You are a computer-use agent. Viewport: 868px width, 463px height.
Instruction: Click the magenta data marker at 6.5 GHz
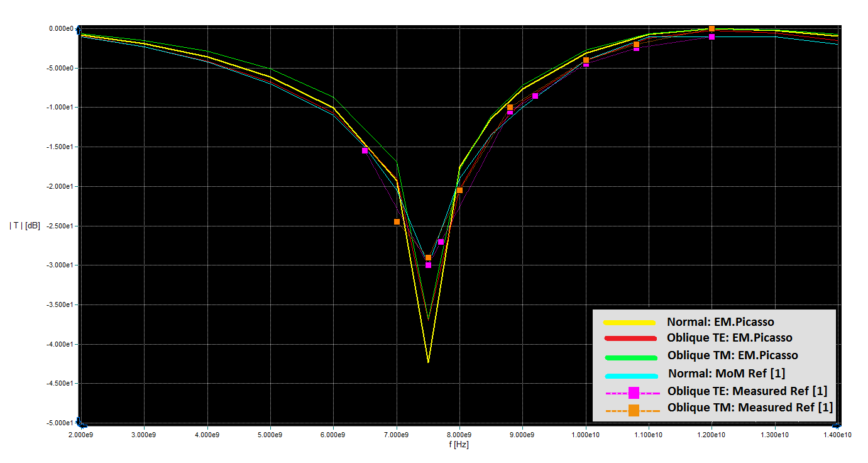(x=365, y=150)
